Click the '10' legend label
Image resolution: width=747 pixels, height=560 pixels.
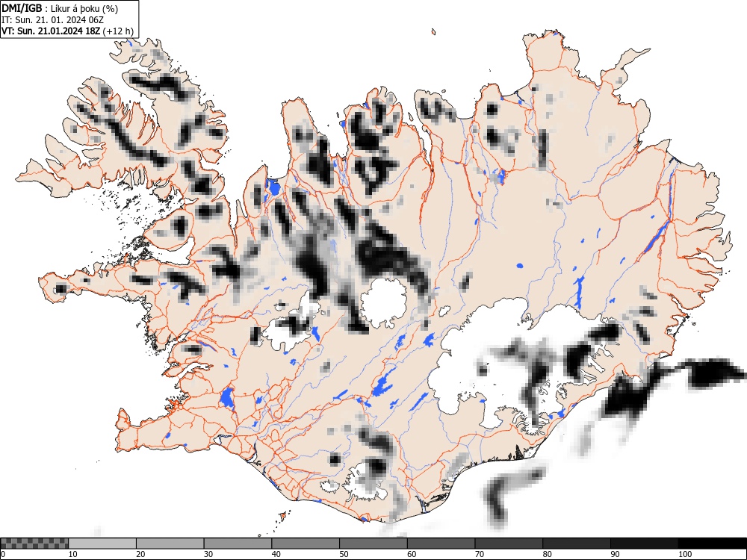click(73, 554)
